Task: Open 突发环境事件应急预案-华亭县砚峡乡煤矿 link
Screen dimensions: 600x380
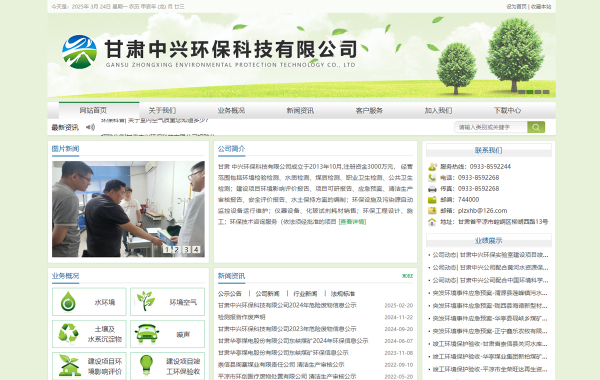Action: 490,318
